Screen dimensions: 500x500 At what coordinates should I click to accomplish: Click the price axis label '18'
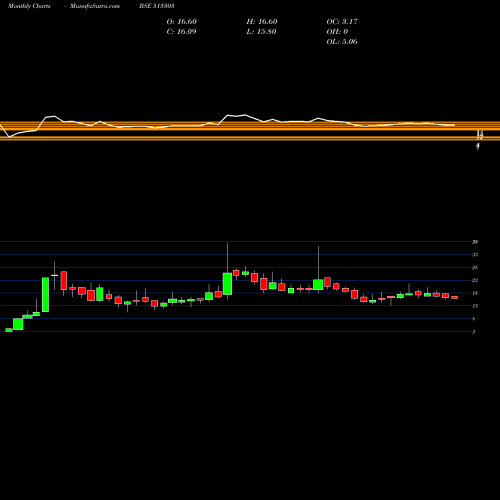475,293
